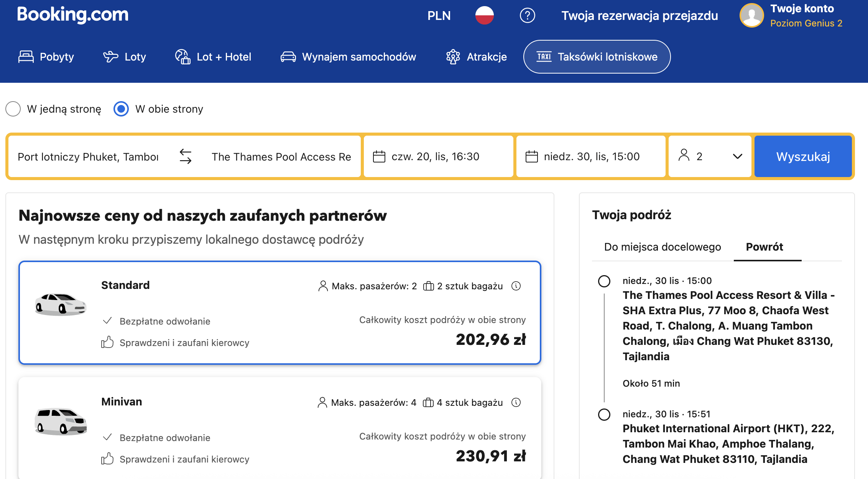Click the bed icon next to Pobyty

[x=26, y=57]
